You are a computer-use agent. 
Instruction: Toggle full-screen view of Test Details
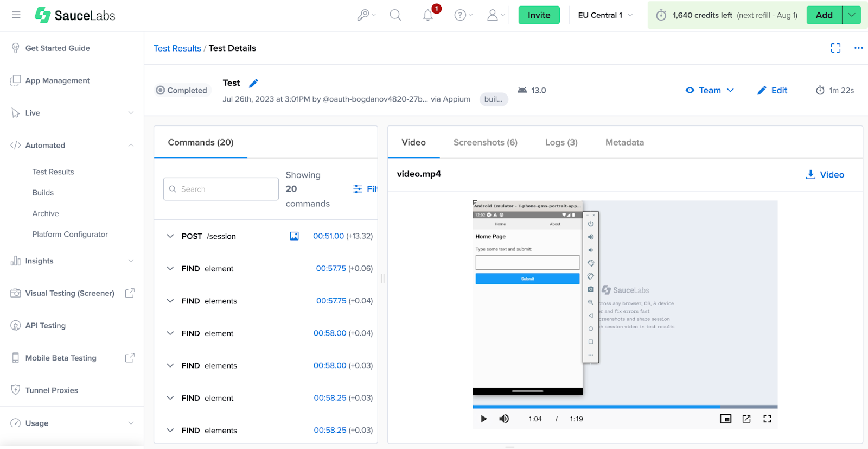point(835,48)
